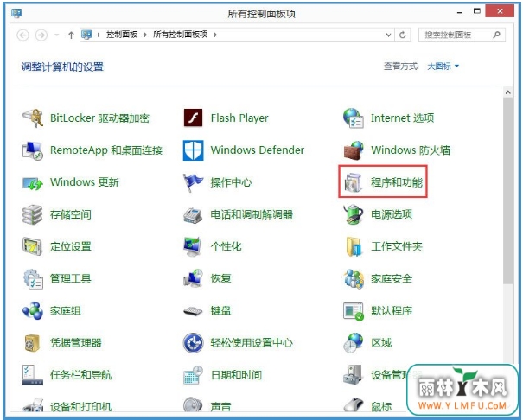Click the 默认程序 link text

pyautogui.click(x=392, y=310)
